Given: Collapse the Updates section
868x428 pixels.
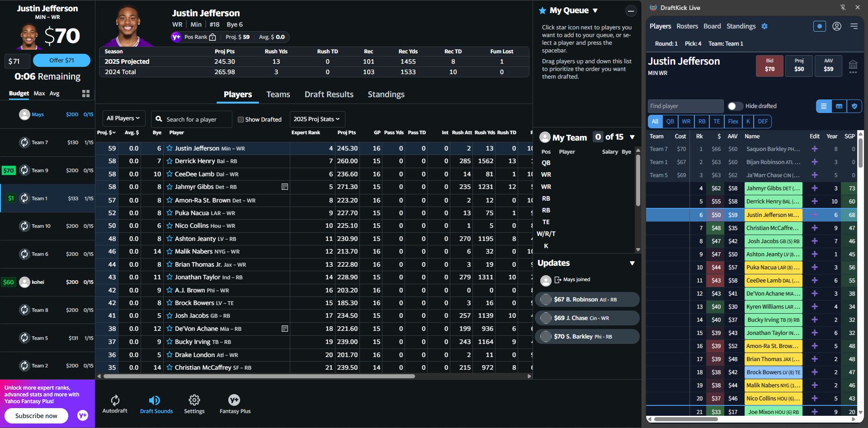Looking at the screenshot, I should tap(632, 263).
